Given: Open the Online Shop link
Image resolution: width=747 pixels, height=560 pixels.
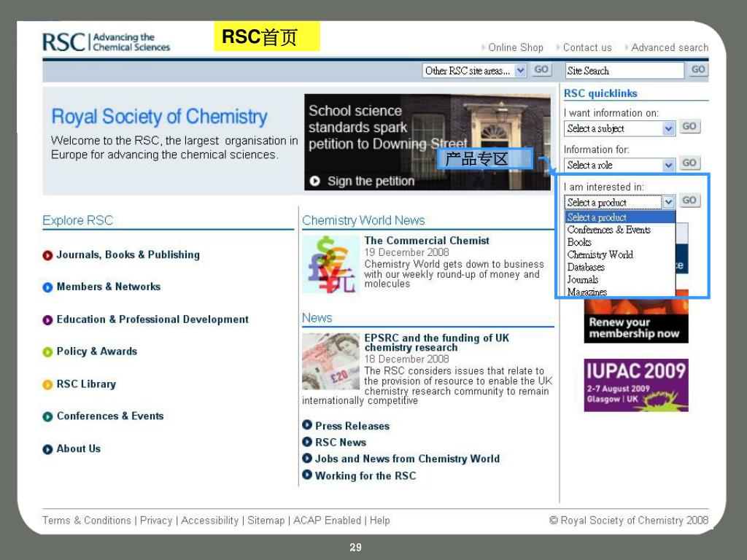Looking at the screenshot, I should pos(516,47).
